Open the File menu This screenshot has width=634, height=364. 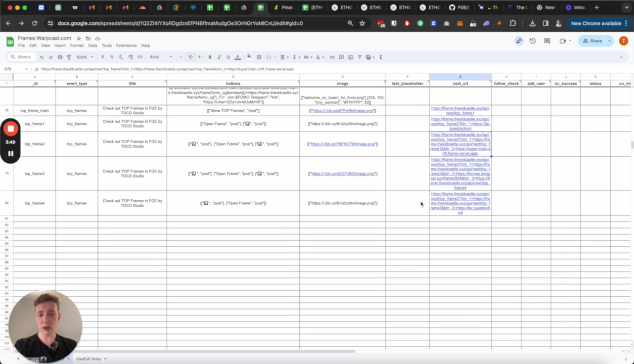(21, 45)
